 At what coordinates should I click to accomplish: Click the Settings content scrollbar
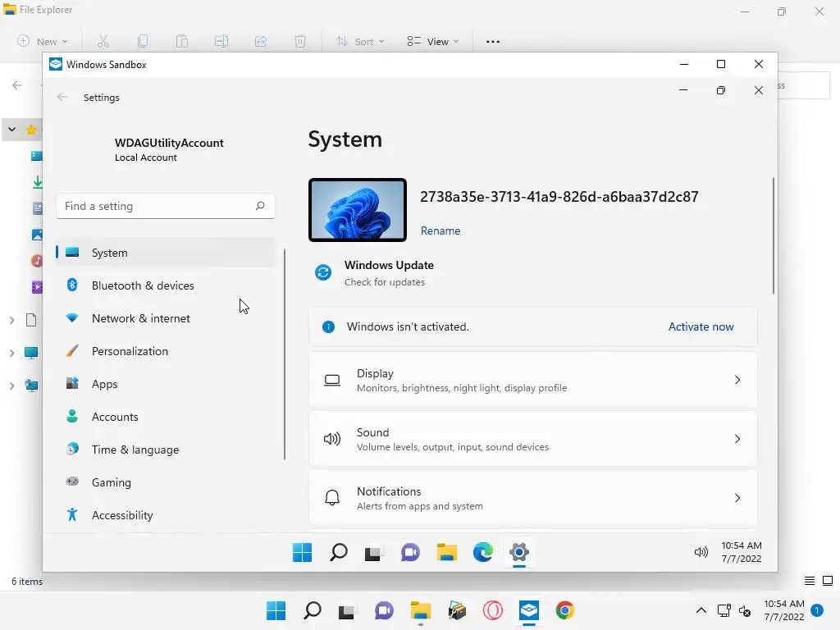(x=773, y=235)
